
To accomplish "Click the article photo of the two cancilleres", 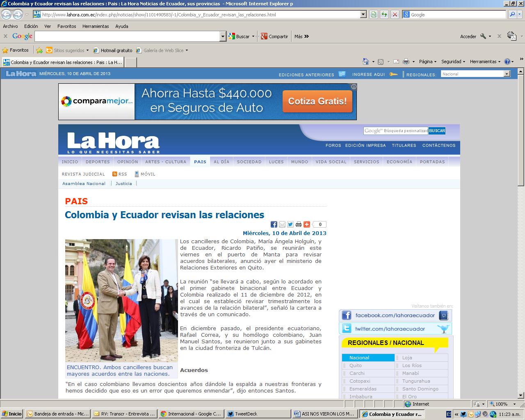I will click(x=121, y=300).
